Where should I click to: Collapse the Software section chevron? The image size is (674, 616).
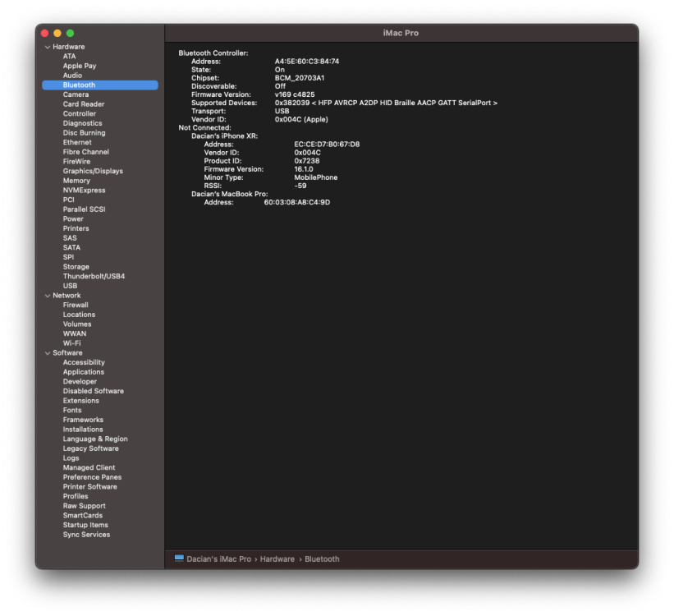click(48, 352)
